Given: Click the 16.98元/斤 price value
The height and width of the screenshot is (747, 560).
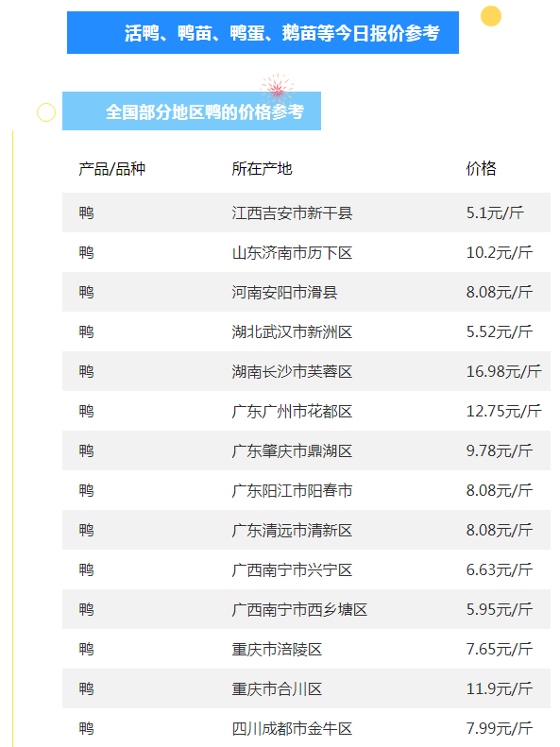Looking at the screenshot, I should (x=503, y=371).
